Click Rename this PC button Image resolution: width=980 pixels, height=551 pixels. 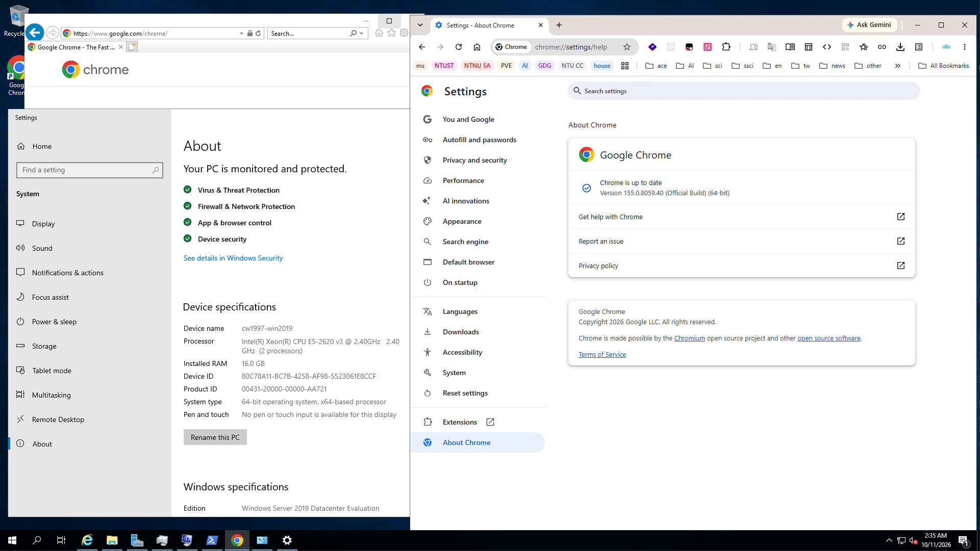(x=215, y=437)
